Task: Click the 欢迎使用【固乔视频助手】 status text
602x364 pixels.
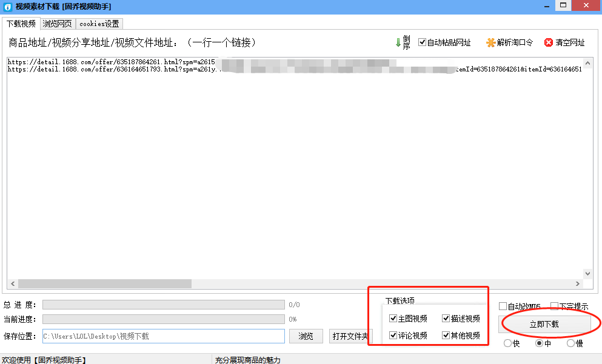Action: coord(44,360)
